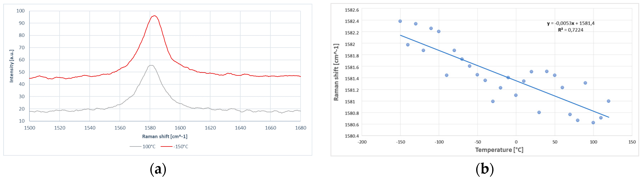Click the "1540" x-axis tick label

[x=90, y=128]
